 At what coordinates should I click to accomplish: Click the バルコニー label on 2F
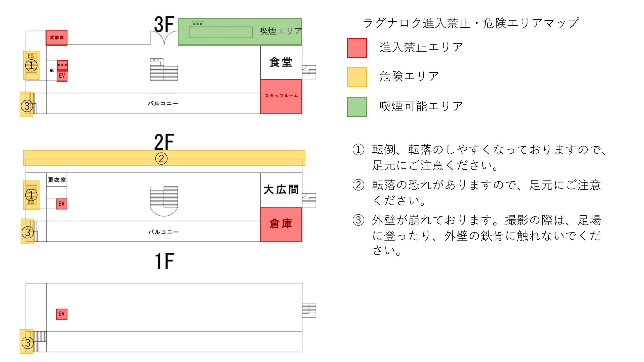tap(164, 232)
